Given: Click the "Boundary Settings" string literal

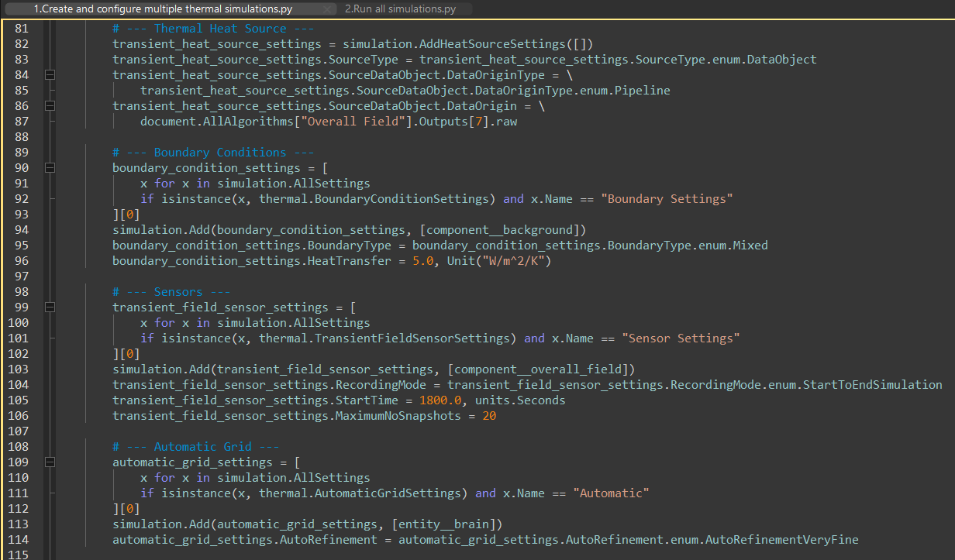Looking at the screenshot, I should (x=671, y=199).
